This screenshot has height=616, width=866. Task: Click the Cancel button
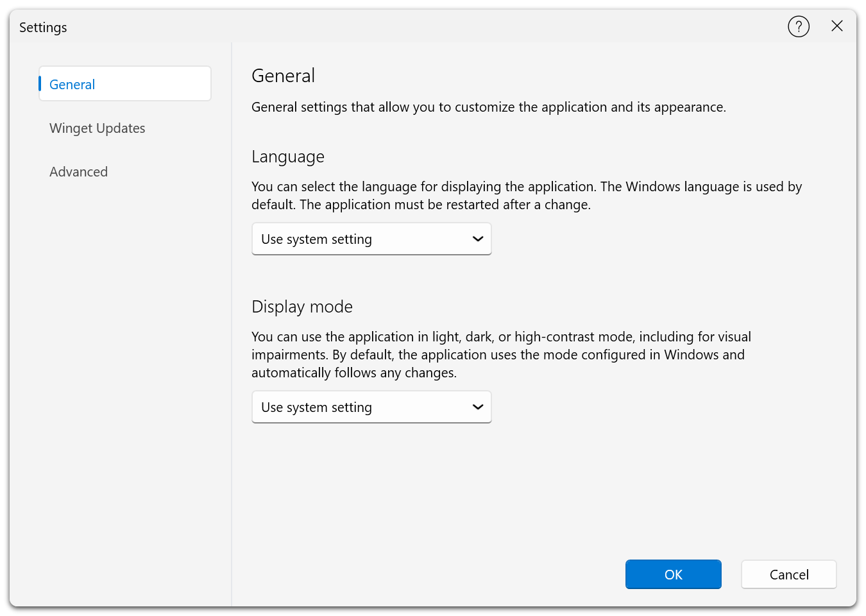(x=789, y=574)
